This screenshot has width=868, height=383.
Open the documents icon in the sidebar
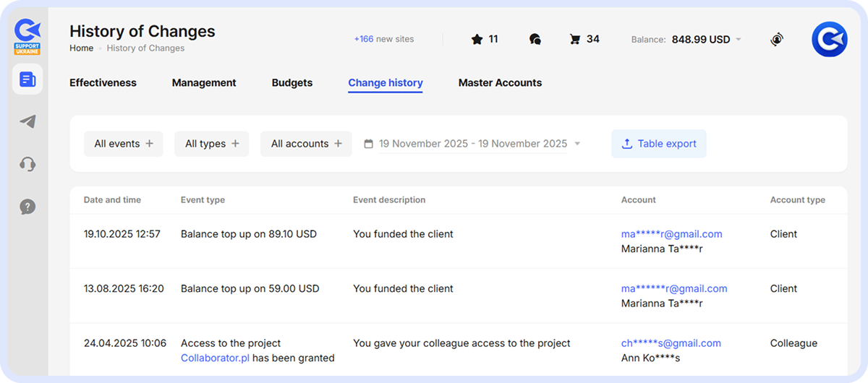tap(27, 79)
